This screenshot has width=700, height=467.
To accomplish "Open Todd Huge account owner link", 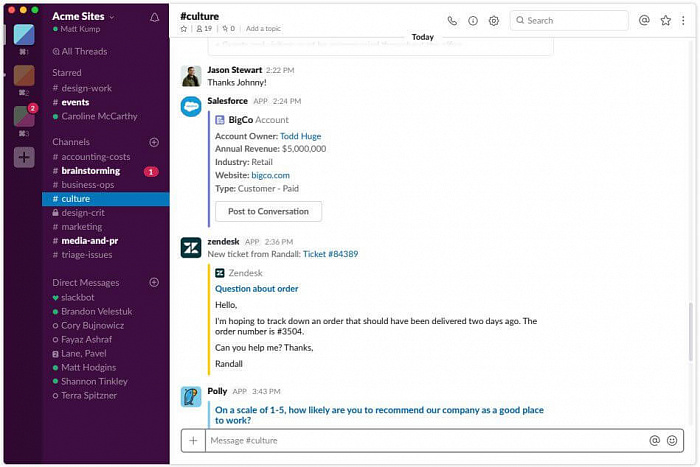I will 300,136.
